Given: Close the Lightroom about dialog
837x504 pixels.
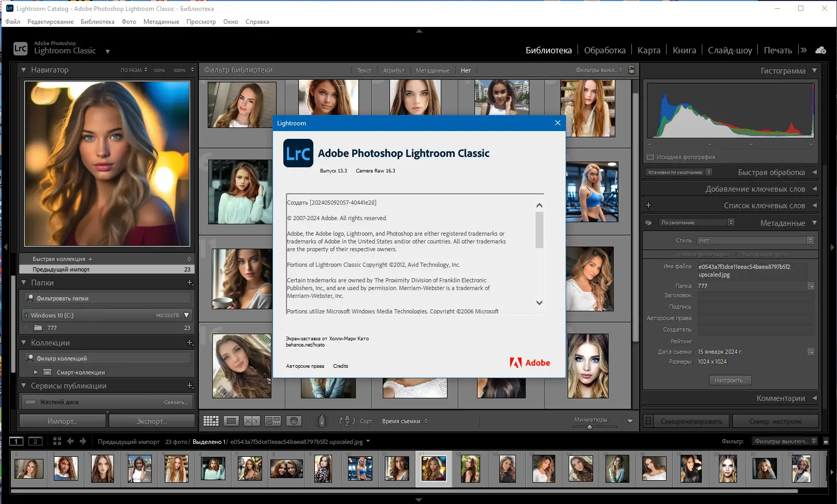Looking at the screenshot, I should (x=558, y=123).
